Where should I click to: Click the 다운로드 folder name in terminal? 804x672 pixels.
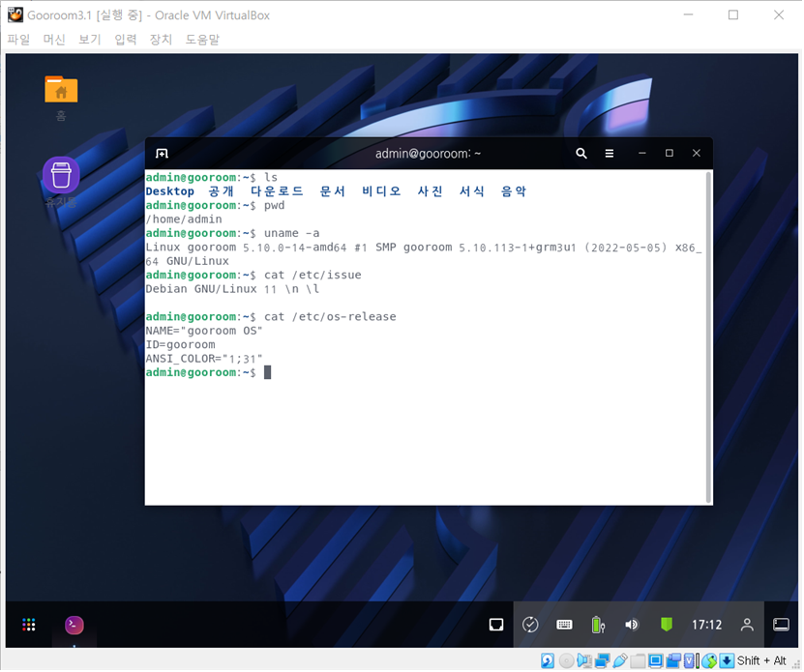pyautogui.click(x=278, y=191)
